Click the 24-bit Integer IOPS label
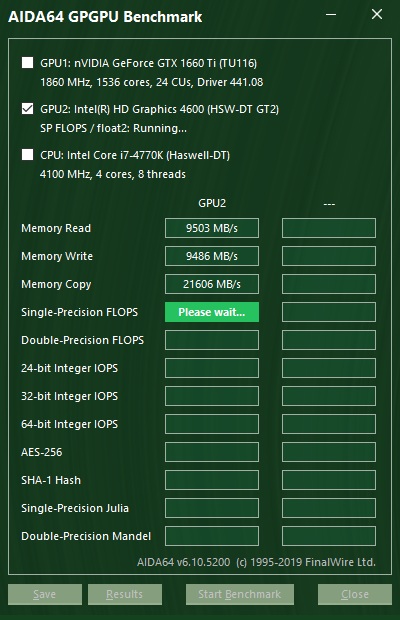The image size is (400, 620). tap(70, 369)
